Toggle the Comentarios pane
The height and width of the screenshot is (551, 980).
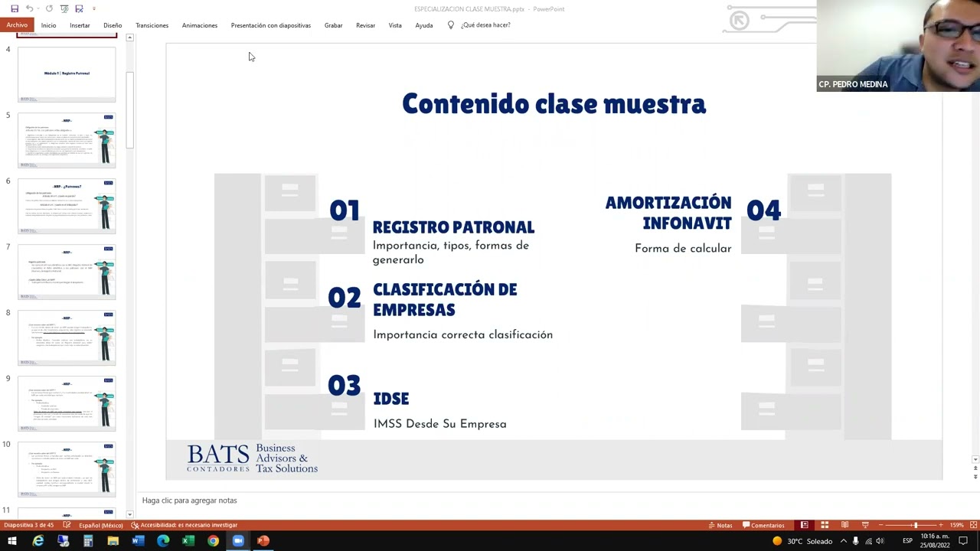[x=763, y=525]
